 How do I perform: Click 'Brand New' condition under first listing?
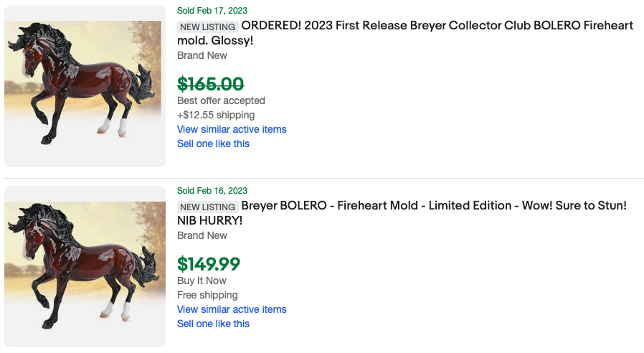[x=202, y=55]
